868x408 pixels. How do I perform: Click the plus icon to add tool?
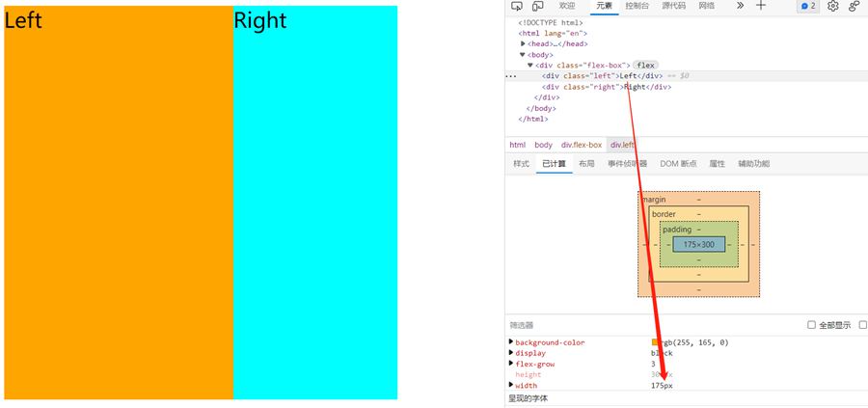point(761,6)
